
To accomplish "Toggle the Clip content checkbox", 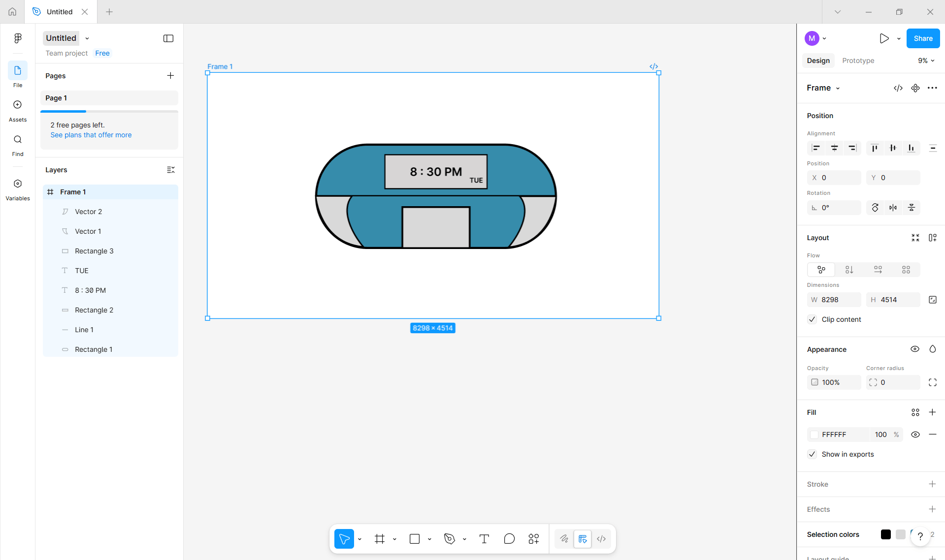I will [812, 319].
